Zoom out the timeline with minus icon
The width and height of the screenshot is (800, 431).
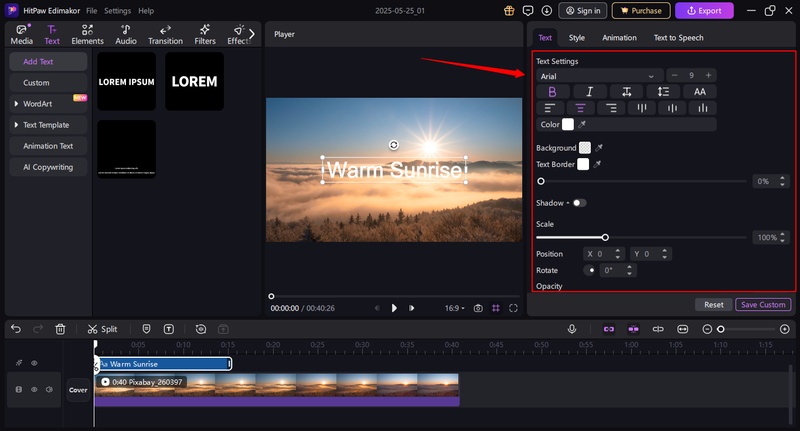[x=707, y=329]
